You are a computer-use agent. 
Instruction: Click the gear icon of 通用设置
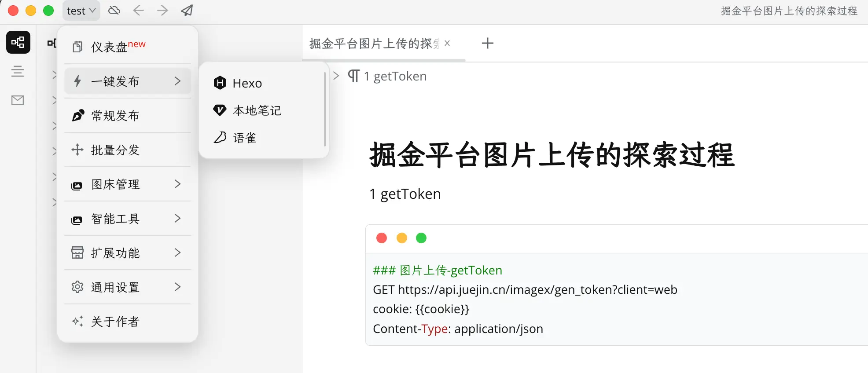[77, 287]
